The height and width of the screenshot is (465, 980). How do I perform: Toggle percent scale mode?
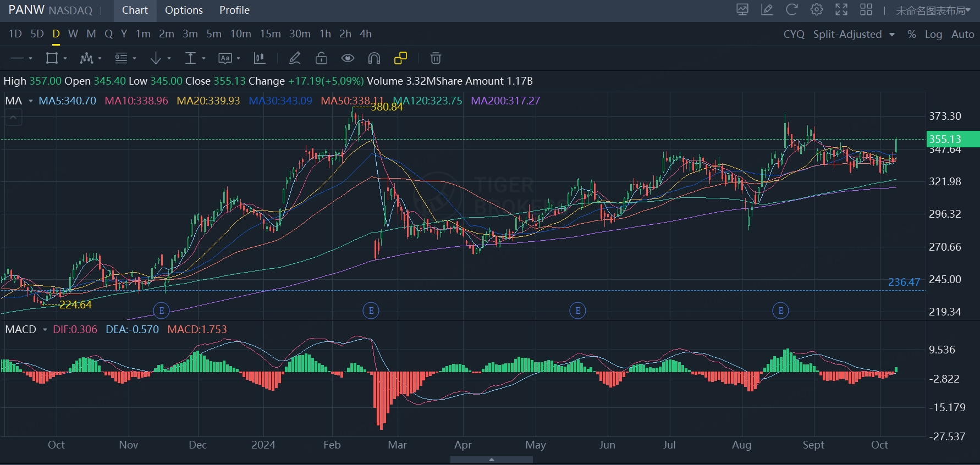coord(912,34)
